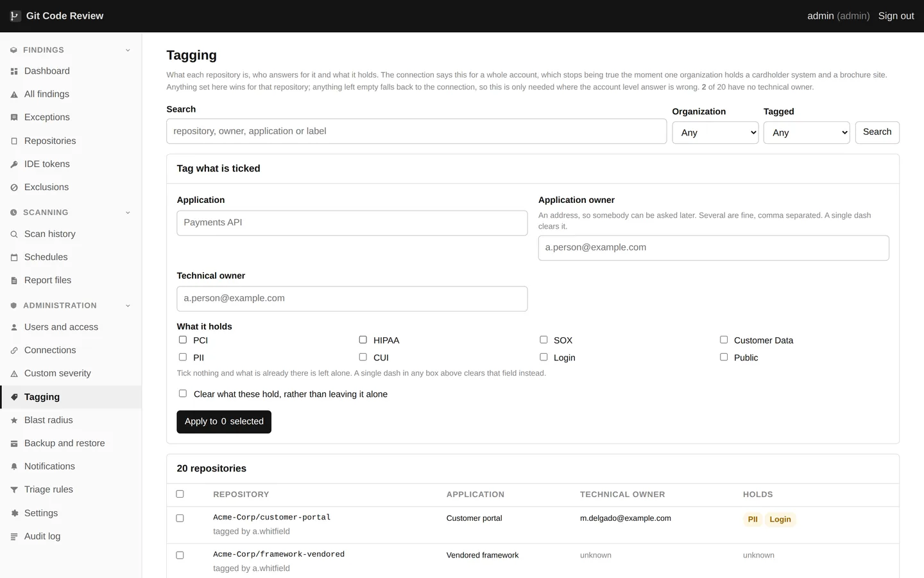Click the Settings gear icon in sidebar

point(14,513)
